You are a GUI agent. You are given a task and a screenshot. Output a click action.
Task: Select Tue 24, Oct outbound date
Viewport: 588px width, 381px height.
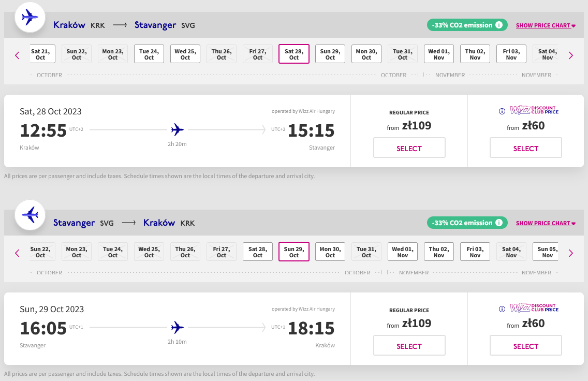149,54
